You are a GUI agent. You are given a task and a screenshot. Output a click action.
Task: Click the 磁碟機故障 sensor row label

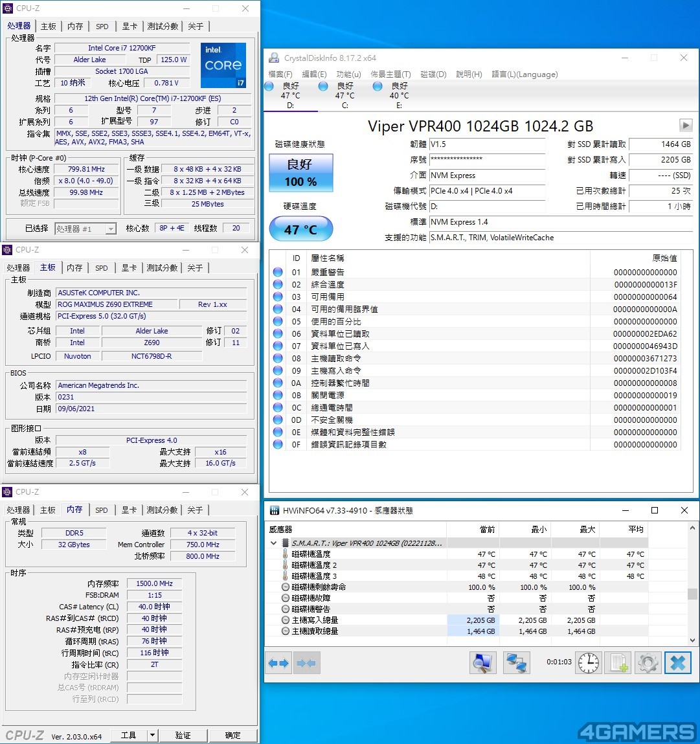(x=311, y=598)
